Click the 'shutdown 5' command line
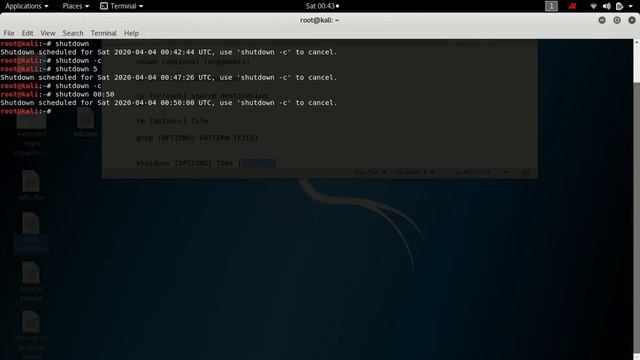This screenshot has width=640, height=360. pyautogui.click(x=49, y=69)
